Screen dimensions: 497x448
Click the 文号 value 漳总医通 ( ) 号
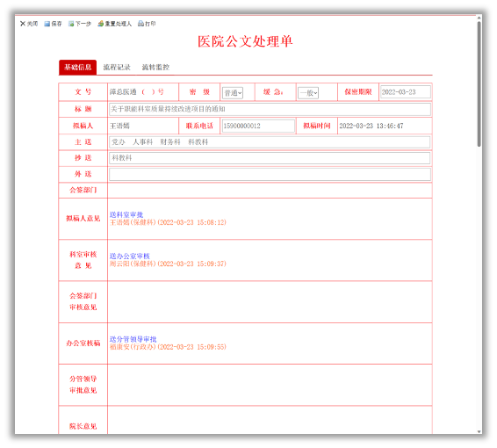pyautogui.click(x=137, y=92)
